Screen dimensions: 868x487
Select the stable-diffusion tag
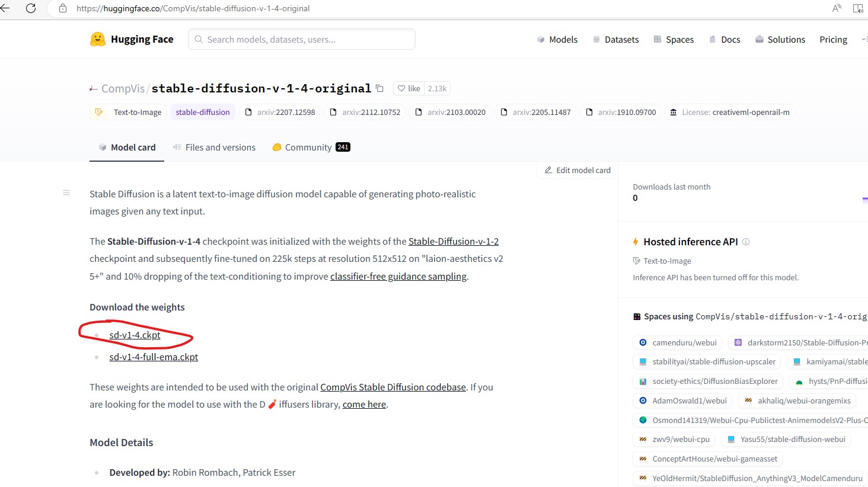click(x=203, y=112)
